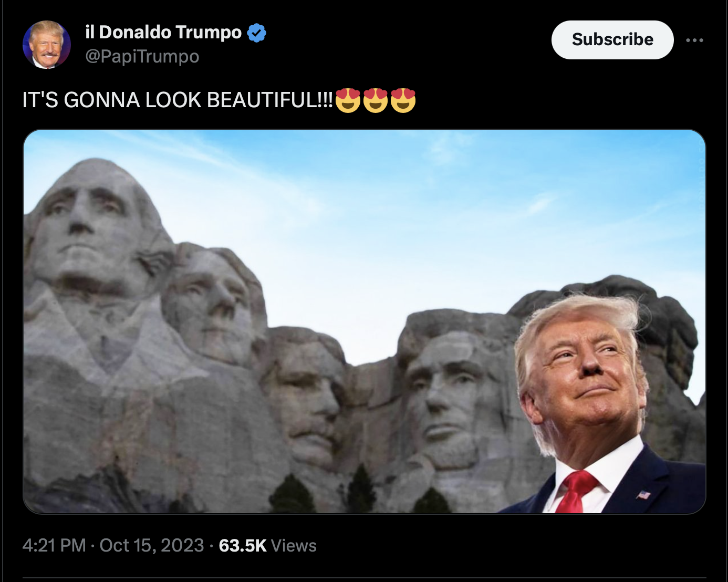Click the Views label
This screenshot has height=582, width=728.
294,545
